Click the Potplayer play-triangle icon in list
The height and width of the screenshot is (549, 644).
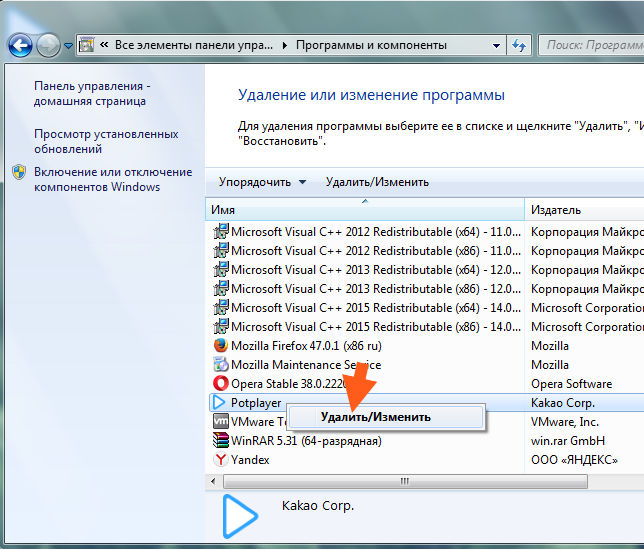220,402
